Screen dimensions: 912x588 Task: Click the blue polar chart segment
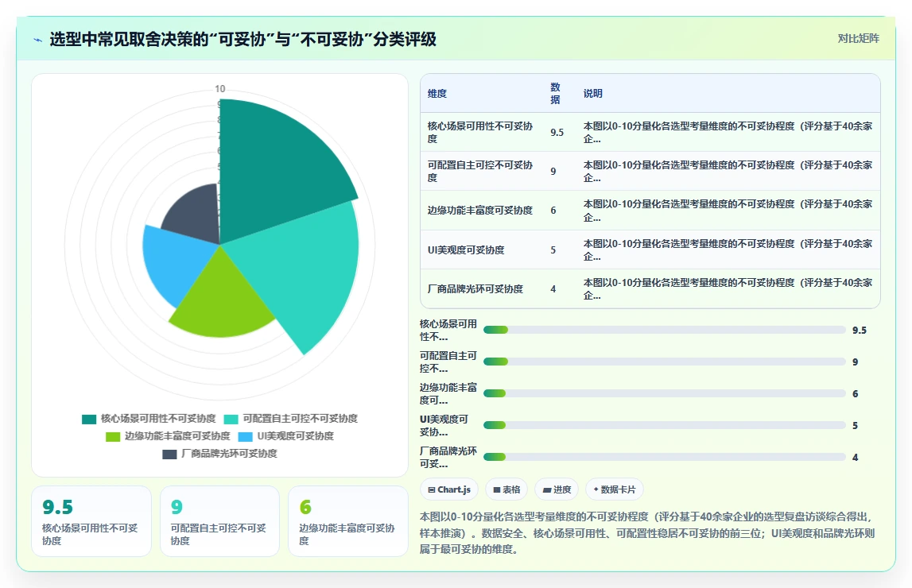pyautogui.click(x=174, y=261)
